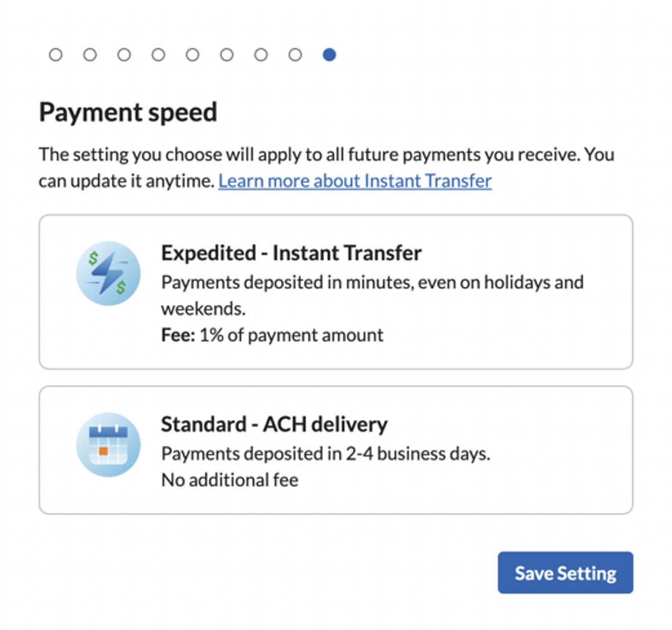Image resolution: width=672 pixels, height=630 pixels.
Task: Open Learn more about Instant Transfer link
Action: click(355, 181)
